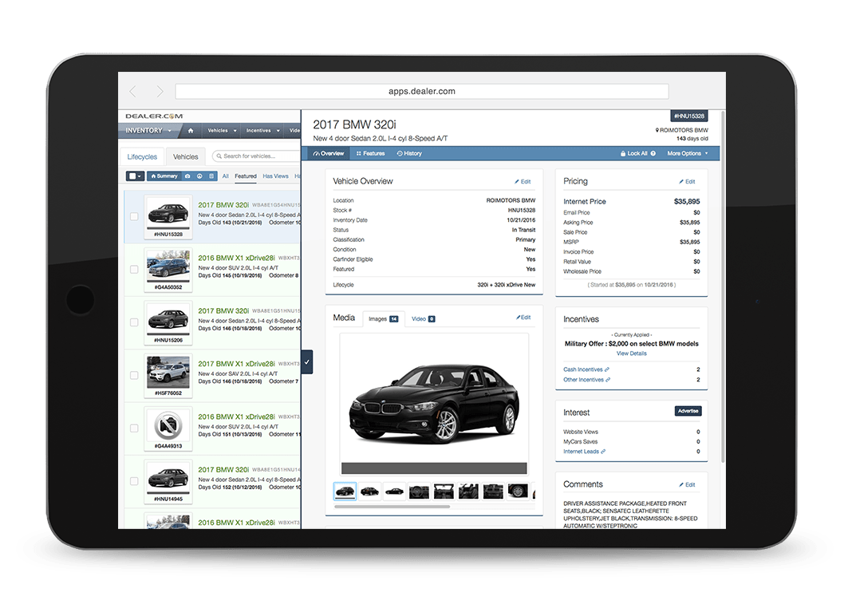
Task: Open the Other Incentives link
Action: point(587,380)
